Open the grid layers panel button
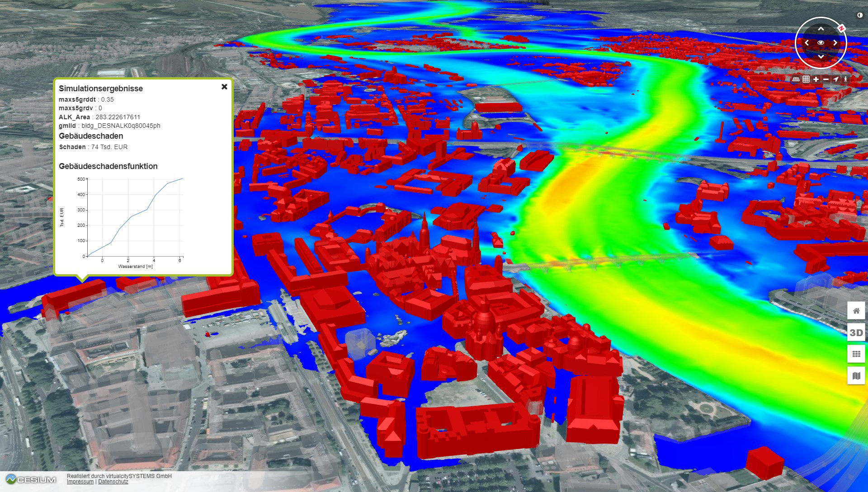868x492 pixels. coord(856,354)
